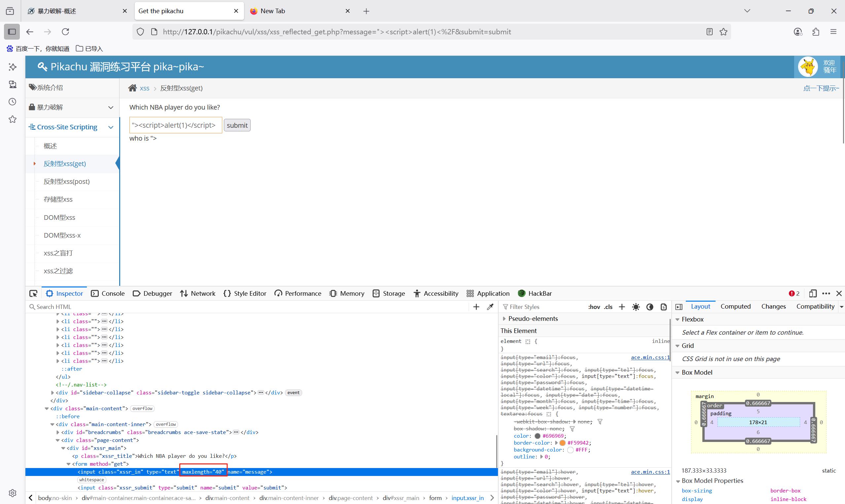This screenshot has width=845, height=504.
Task: Click the #F59942 border-color swatch
Action: pos(563,443)
